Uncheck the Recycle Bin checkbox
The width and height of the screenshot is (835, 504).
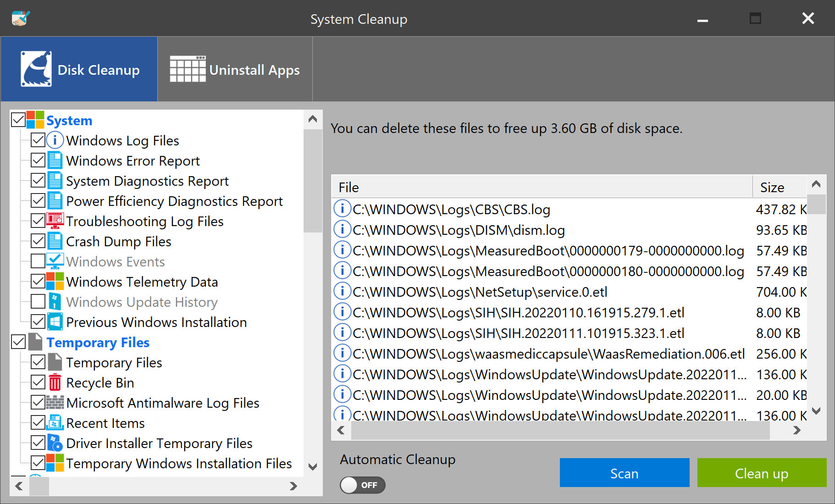tap(38, 382)
